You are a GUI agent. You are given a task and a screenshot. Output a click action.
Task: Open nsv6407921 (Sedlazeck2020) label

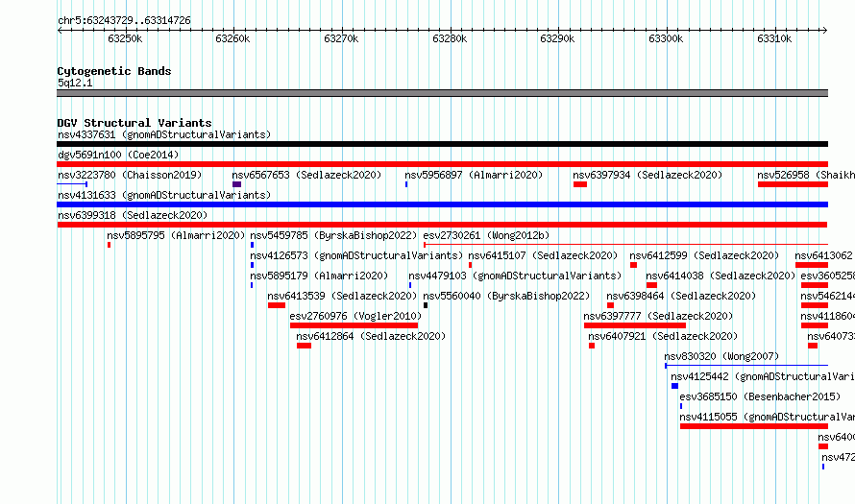point(663,336)
